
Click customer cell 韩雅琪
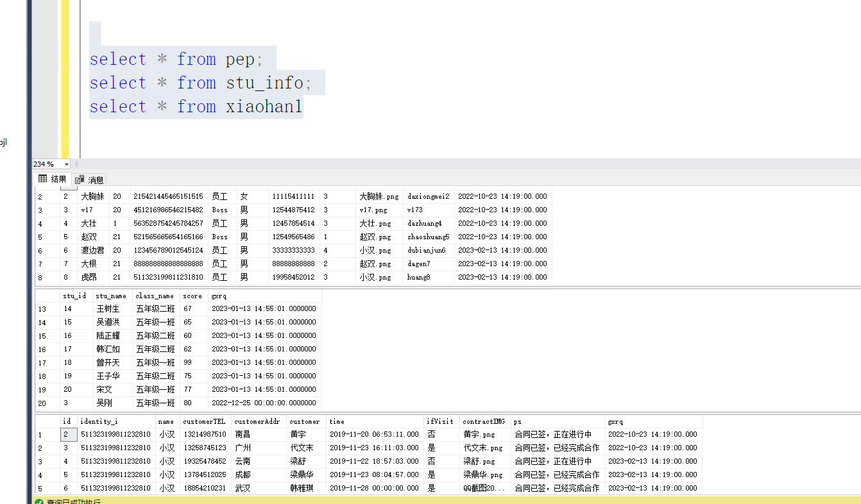click(x=306, y=488)
